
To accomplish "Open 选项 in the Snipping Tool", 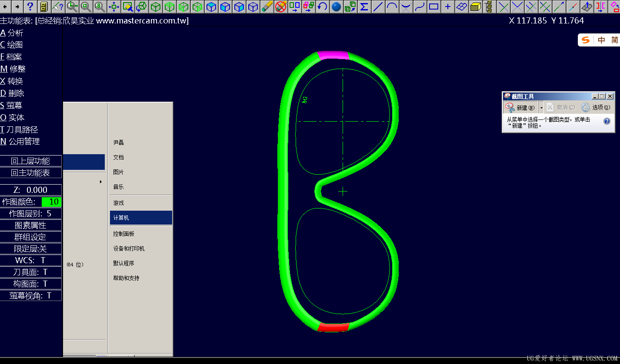I will click(596, 107).
